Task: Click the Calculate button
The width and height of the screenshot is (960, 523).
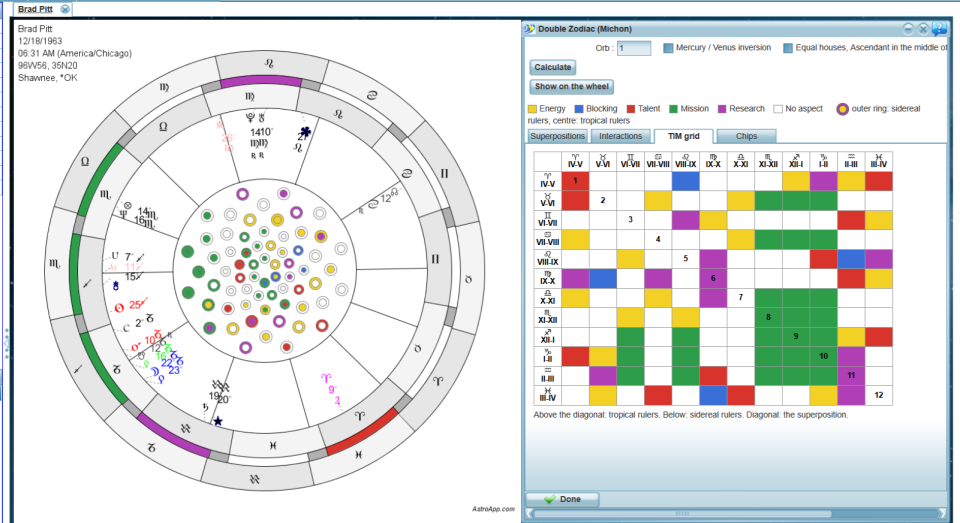Action: click(x=553, y=67)
